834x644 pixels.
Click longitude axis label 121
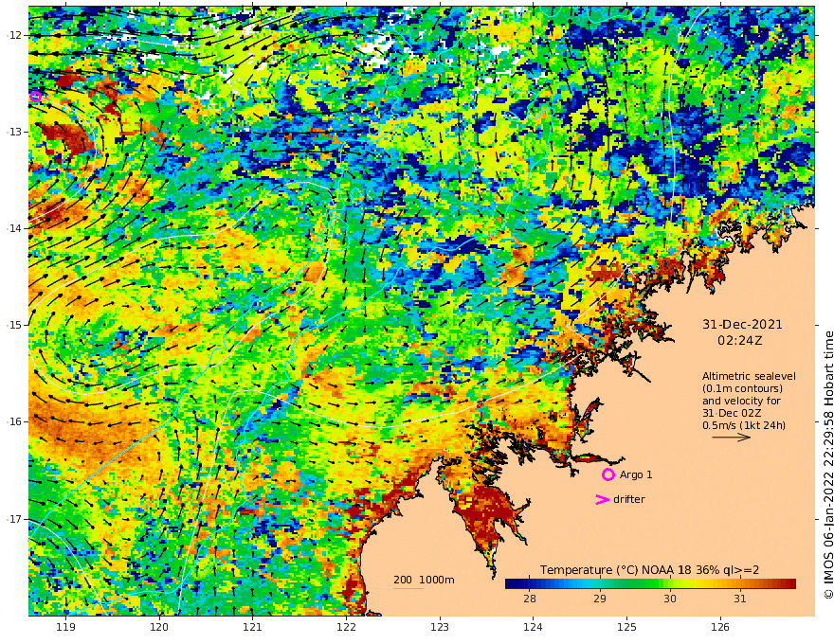click(253, 627)
